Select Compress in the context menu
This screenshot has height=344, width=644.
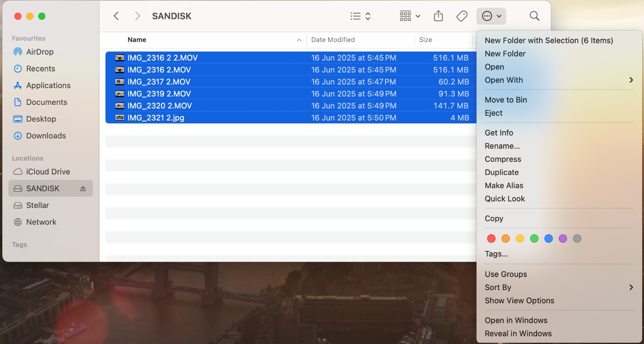pyautogui.click(x=503, y=159)
